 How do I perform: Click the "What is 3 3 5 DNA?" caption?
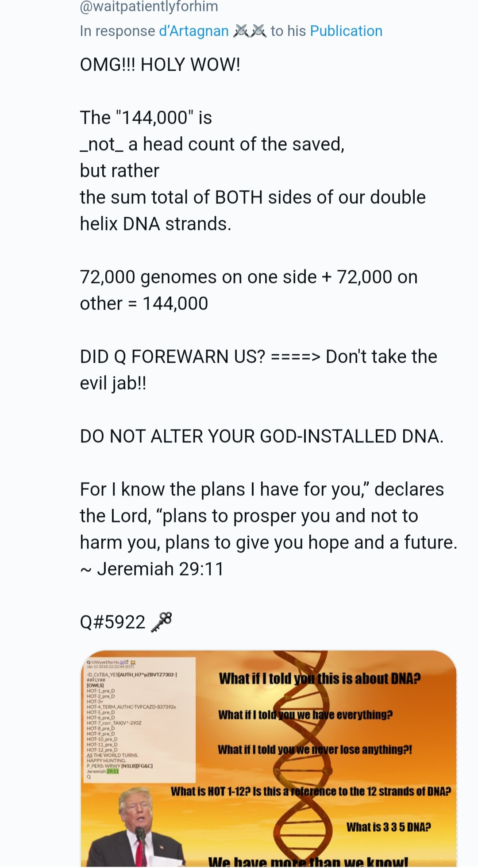388,827
